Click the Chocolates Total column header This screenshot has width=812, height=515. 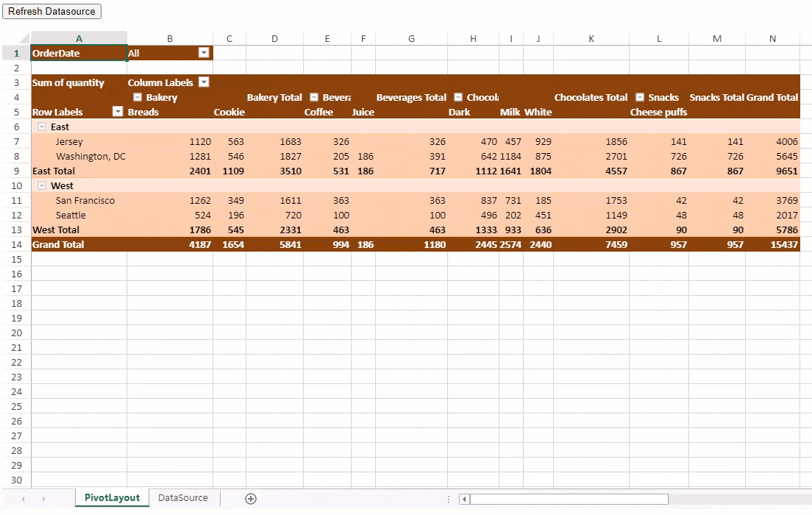[591, 97]
